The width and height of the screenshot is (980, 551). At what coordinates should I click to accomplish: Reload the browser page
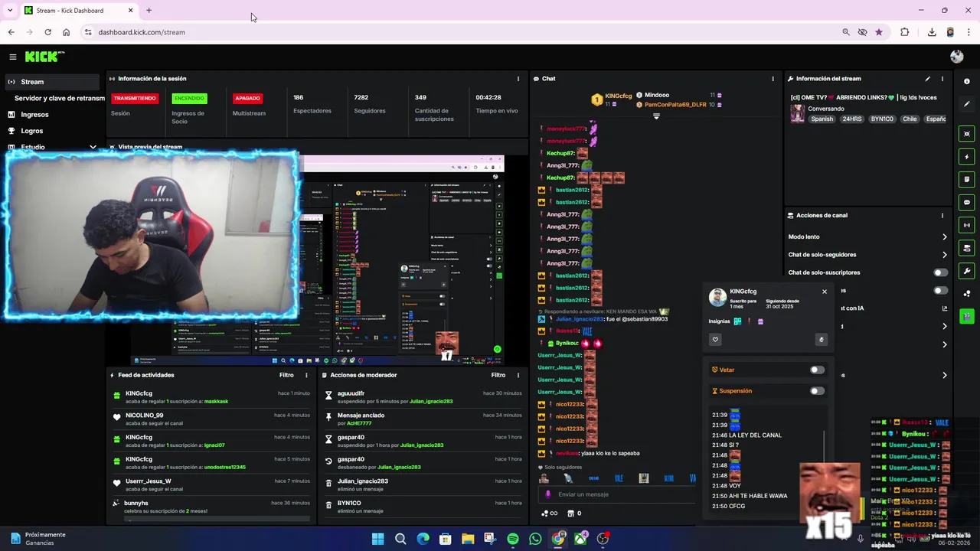[x=47, y=32]
